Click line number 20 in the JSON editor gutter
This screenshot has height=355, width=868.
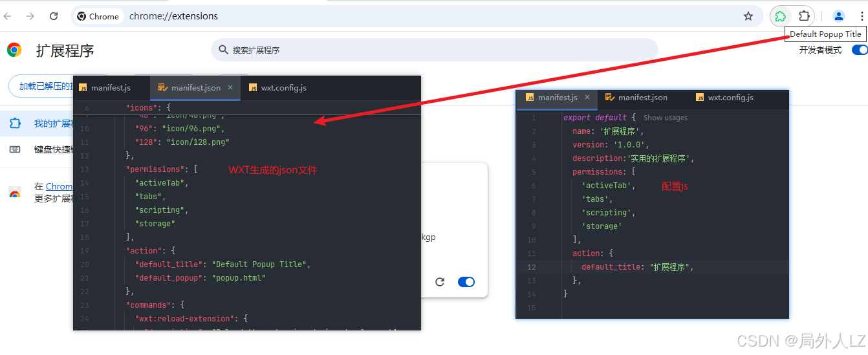pos(85,264)
